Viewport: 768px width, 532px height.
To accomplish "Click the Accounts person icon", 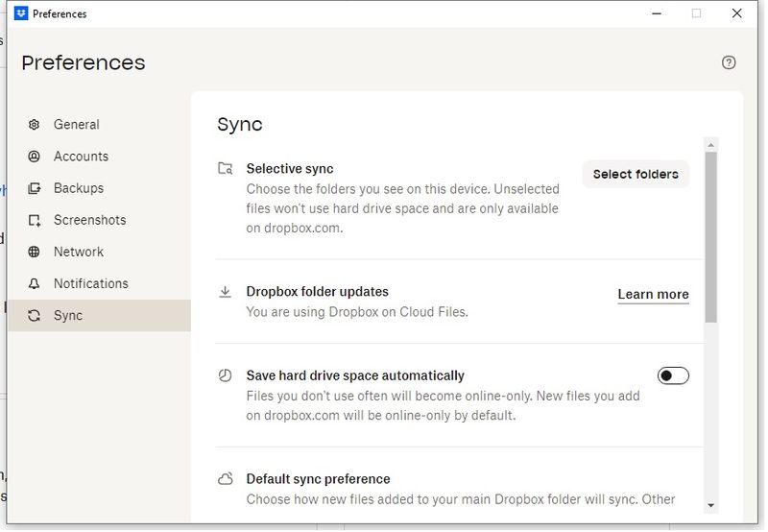I will click(35, 157).
